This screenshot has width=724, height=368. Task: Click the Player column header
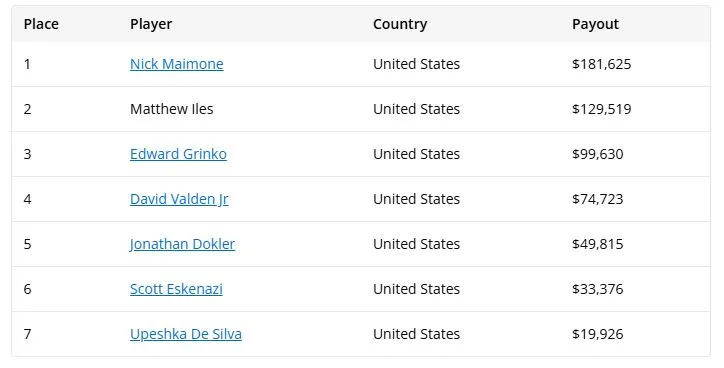(x=151, y=24)
